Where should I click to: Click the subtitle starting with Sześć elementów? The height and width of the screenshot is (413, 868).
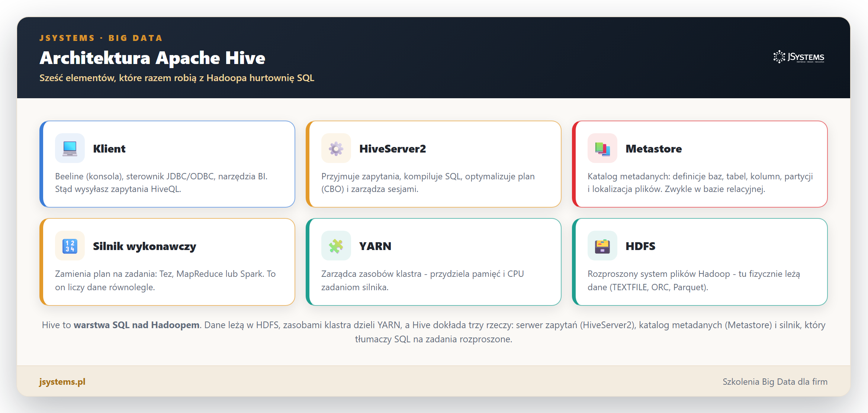click(x=177, y=78)
